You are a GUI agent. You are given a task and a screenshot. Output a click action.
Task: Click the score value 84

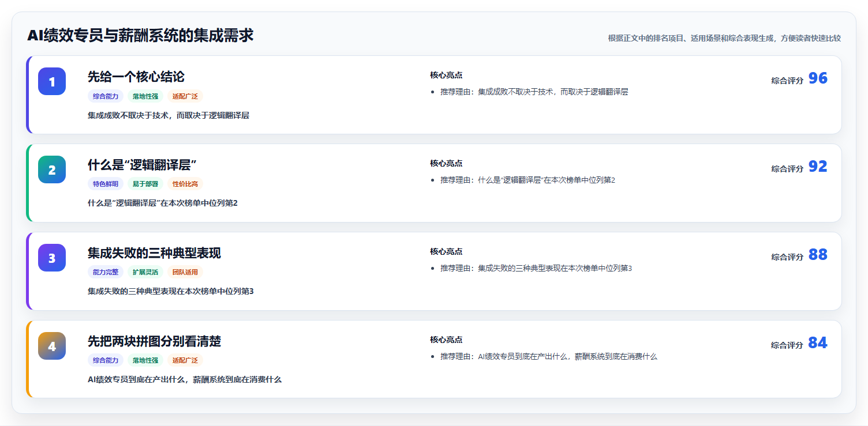(818, 343)
